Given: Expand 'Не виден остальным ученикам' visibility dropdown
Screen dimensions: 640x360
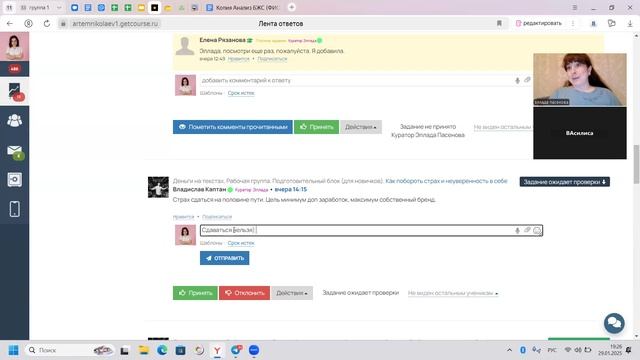Looking at the screenshot, I should (453, 293).
